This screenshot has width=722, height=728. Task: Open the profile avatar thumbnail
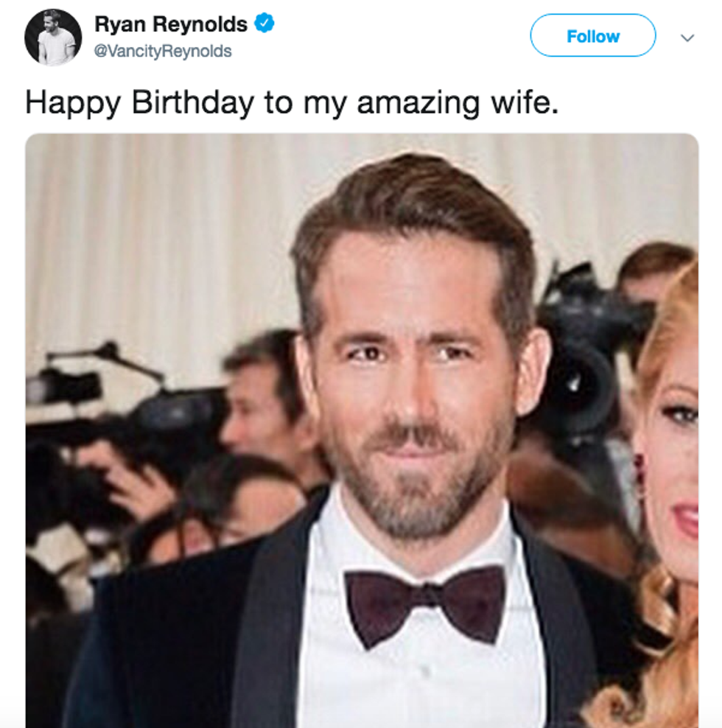[x=52, y=37]
